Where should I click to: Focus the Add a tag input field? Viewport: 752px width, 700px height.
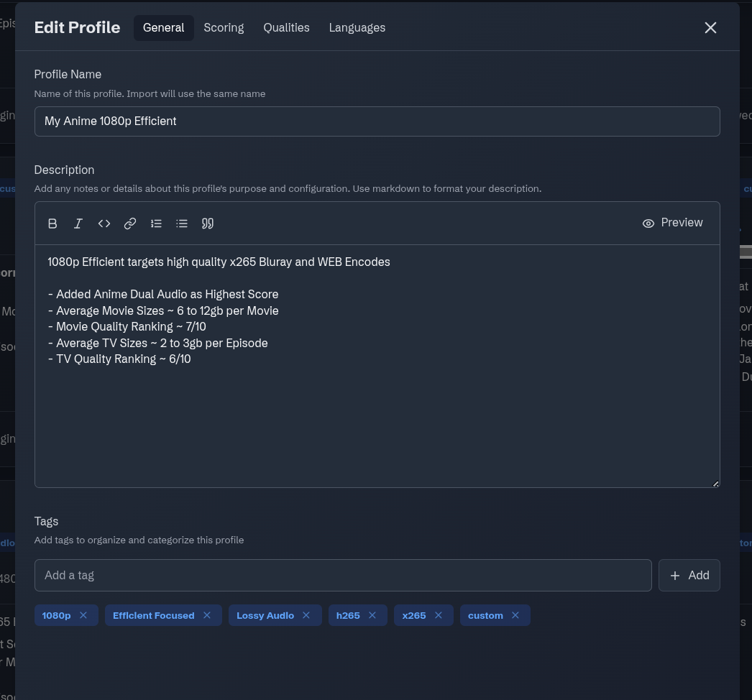tap(343, 576)
